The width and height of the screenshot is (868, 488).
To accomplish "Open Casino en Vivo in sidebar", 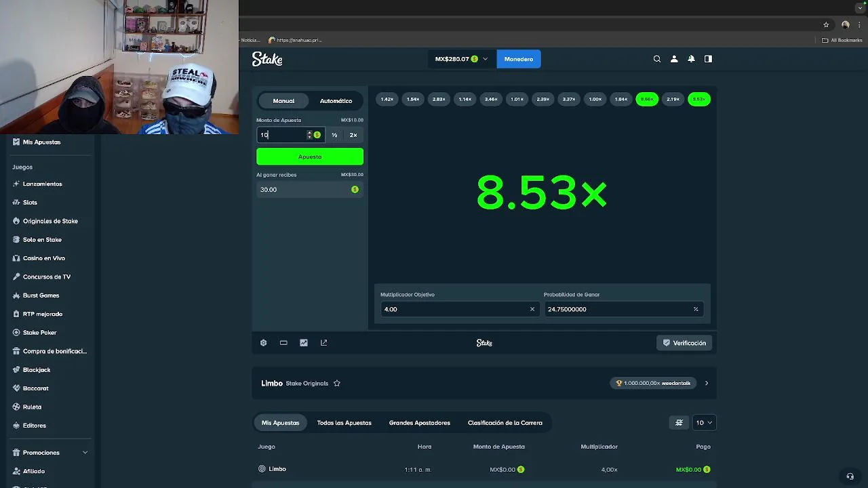I will [x=44, y=258].
